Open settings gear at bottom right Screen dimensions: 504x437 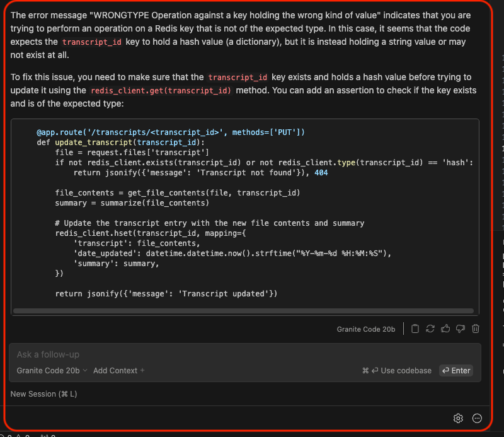tap(458, 418)
